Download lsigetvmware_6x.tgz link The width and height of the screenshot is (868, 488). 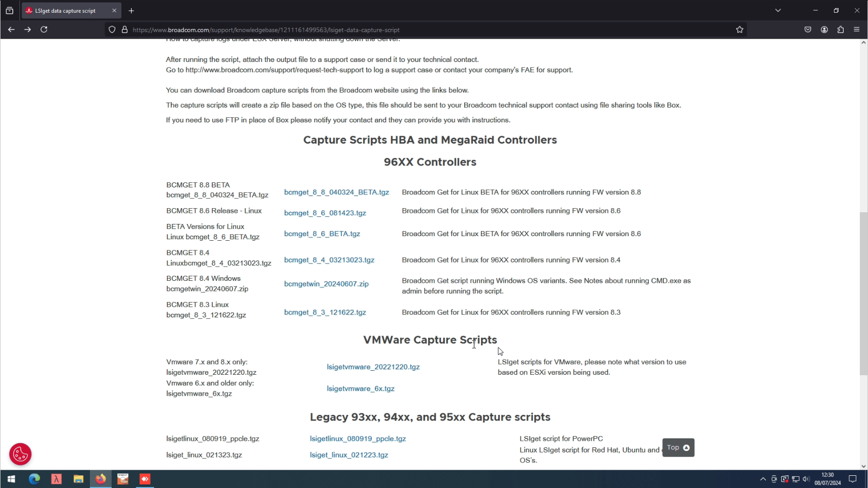[361, 389]
